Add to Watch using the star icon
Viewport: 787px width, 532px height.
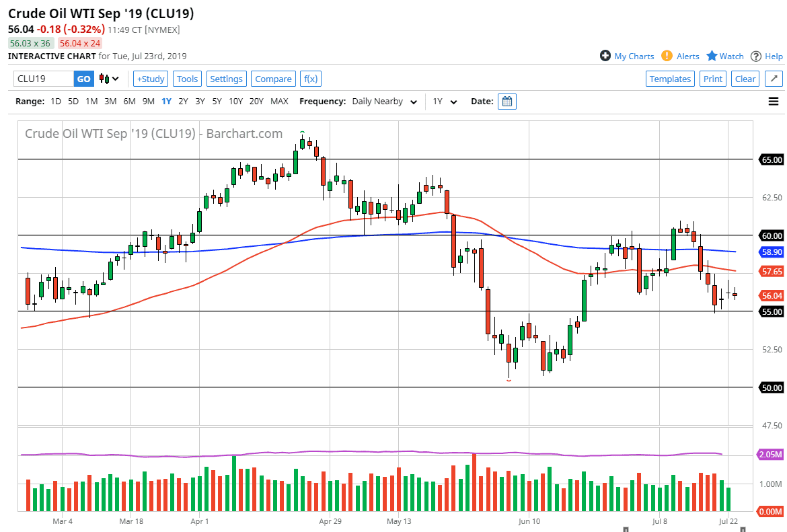(x=712, y=56)
